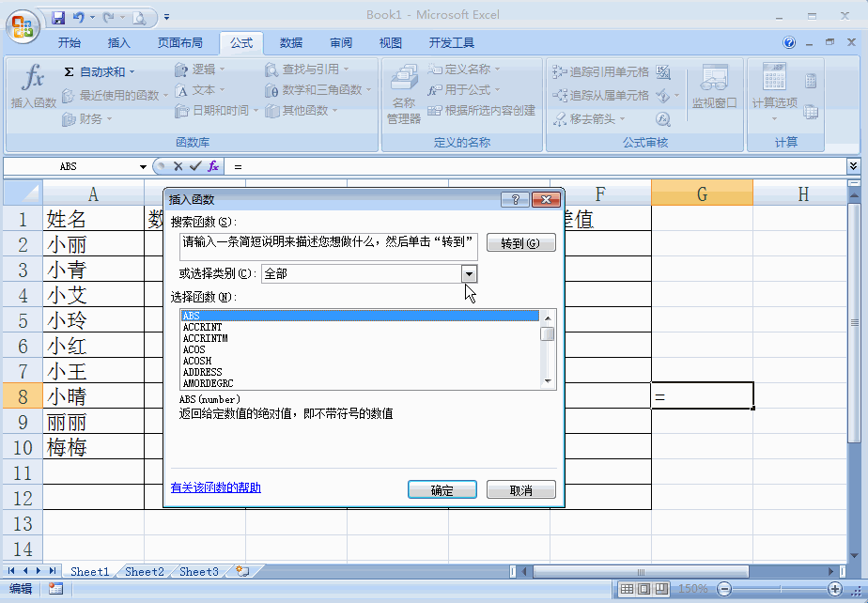Switch to Page Layout view in the status bar
Image resolution: width=868 pixels, height=603 pixels.
click(643, 589)
